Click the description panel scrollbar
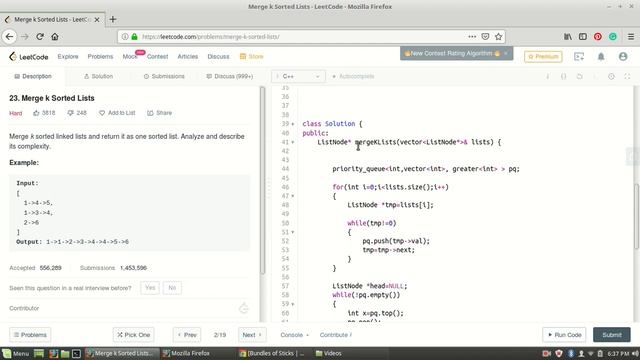The width and height of the screenshot is (640, 360). coord(262,180)
